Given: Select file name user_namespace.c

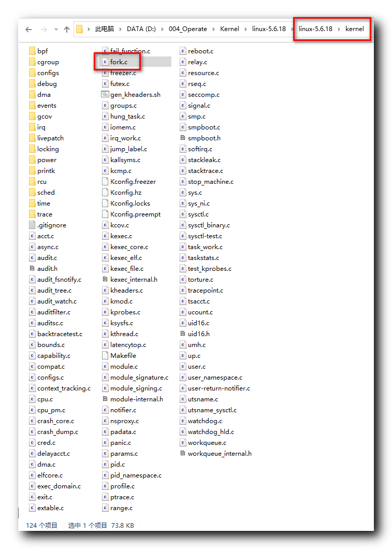Looking at the screenshot, I should pyautogui.click(x=215, y=378).
